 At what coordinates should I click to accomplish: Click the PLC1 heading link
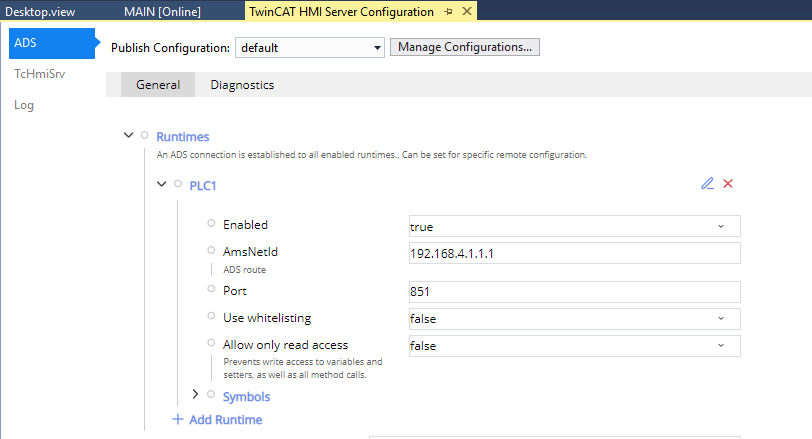click(x=202, y=185)
